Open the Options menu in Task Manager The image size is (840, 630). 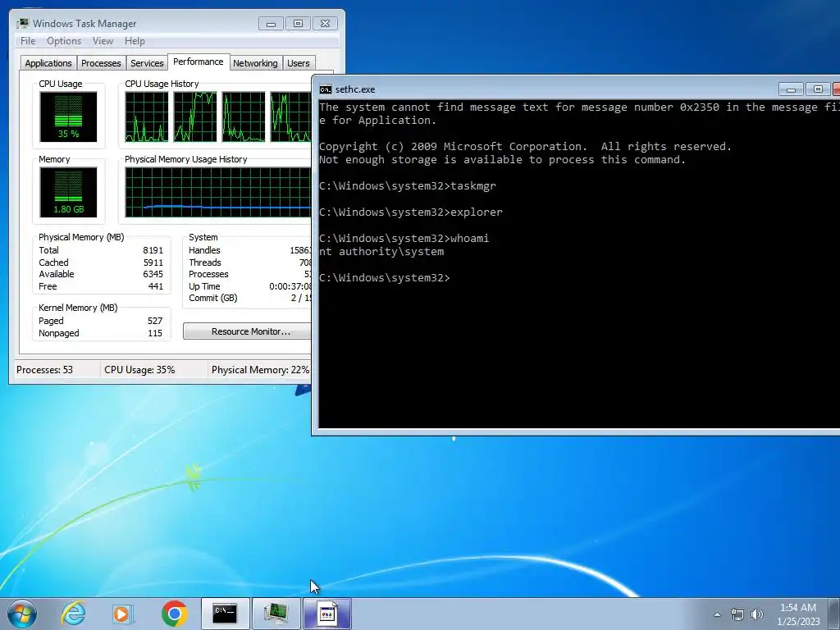pos(64,41)
